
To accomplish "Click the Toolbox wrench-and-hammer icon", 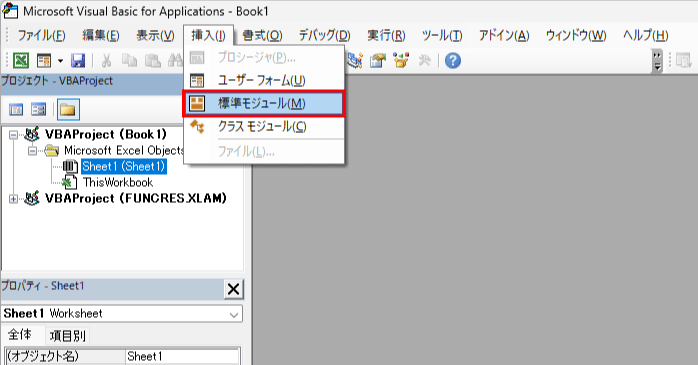I will coord(424,60).
